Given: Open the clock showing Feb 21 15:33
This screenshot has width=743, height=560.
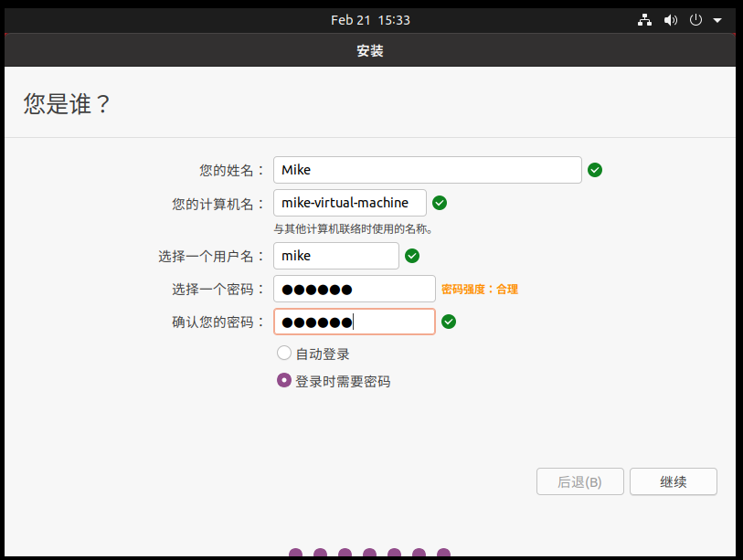Looking at the screenshot, I should pyautogui.click(x=370, y=20).
